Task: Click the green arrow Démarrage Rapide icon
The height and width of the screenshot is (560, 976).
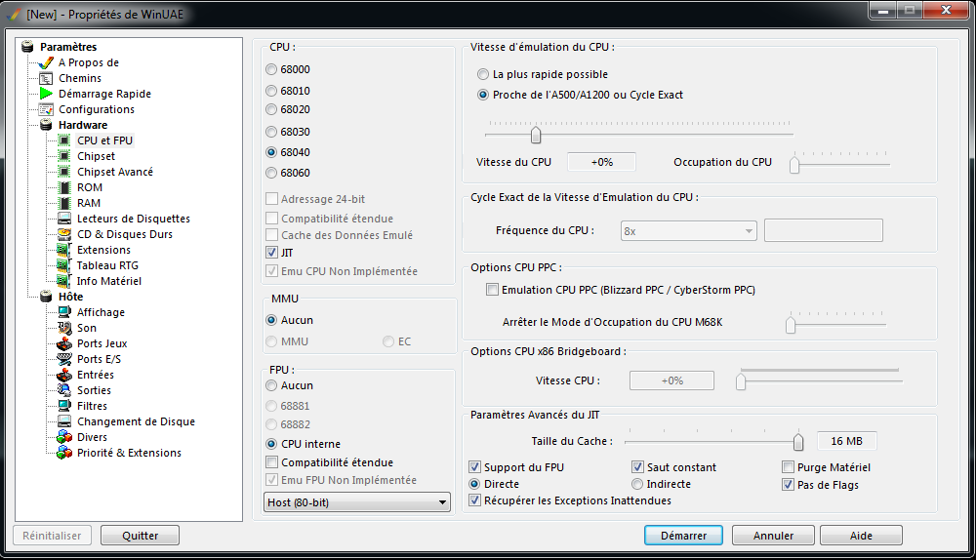Action: pos(46,94)
